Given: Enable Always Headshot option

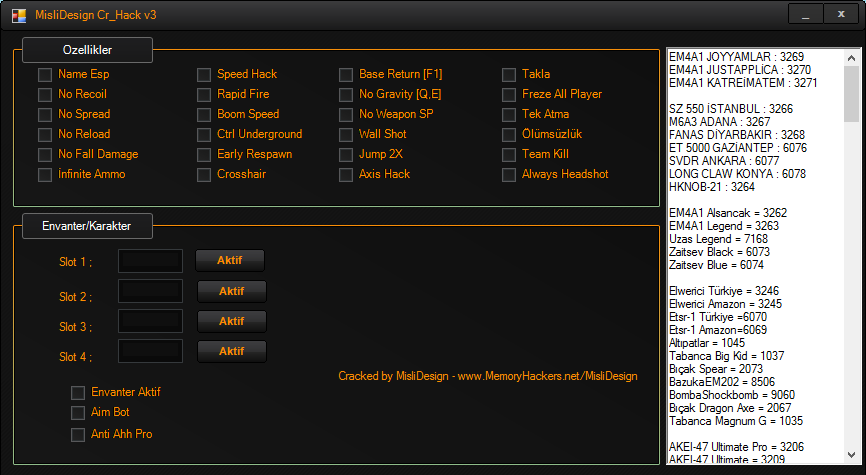Looking at the screenshot, I should tap(509, 175).
